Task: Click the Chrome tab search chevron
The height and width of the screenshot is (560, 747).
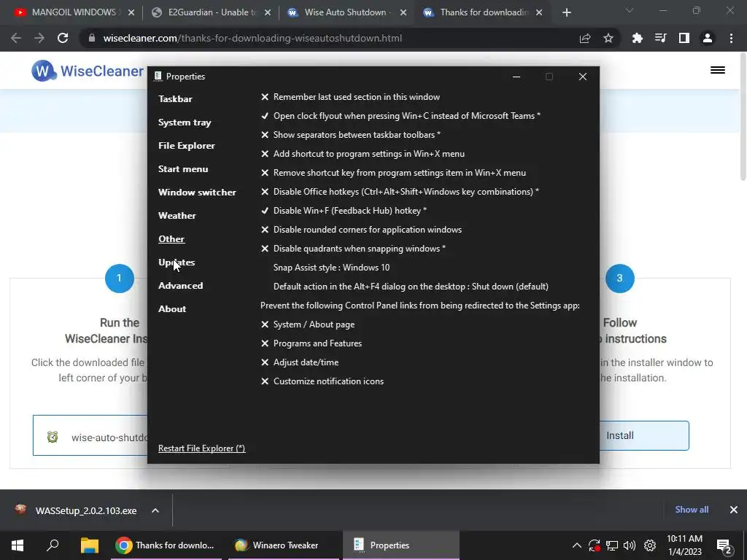Action: (x=630, y=10)
